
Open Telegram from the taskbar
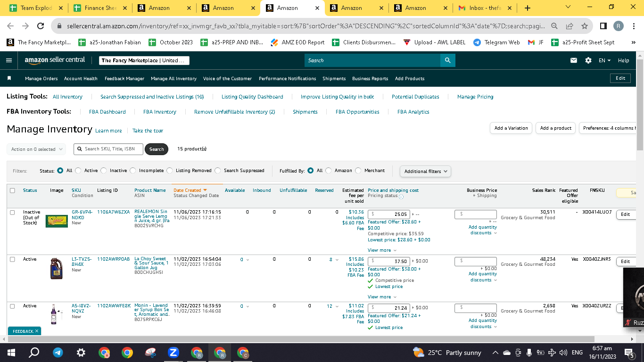(x=58, y=352)
